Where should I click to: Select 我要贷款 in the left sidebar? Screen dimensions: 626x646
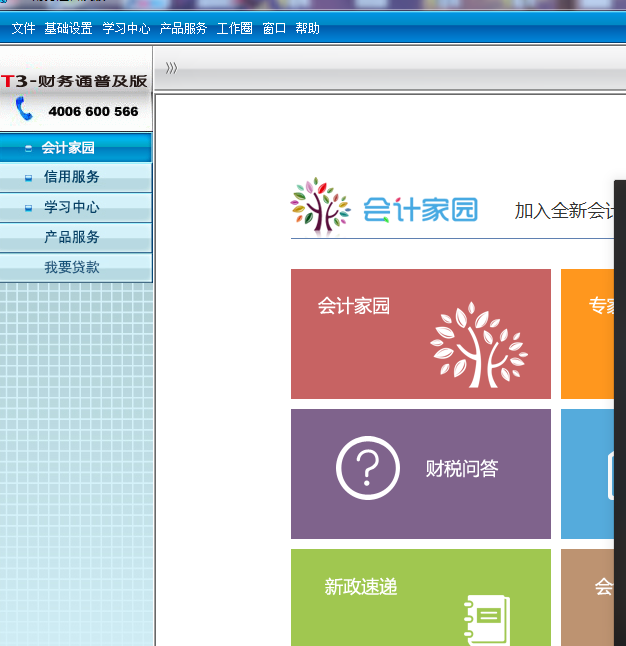point(76,267)
